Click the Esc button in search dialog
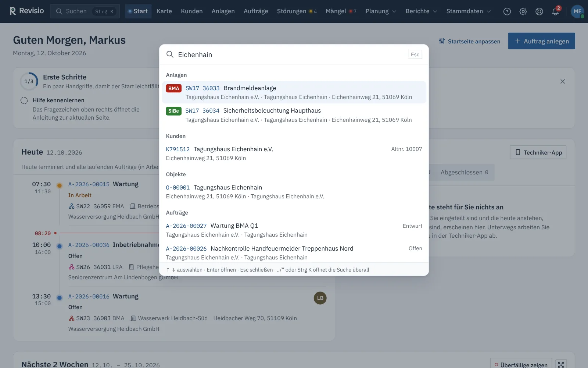Image resolution: width=588 pixels, height=368 pixels. click(415, 54)
